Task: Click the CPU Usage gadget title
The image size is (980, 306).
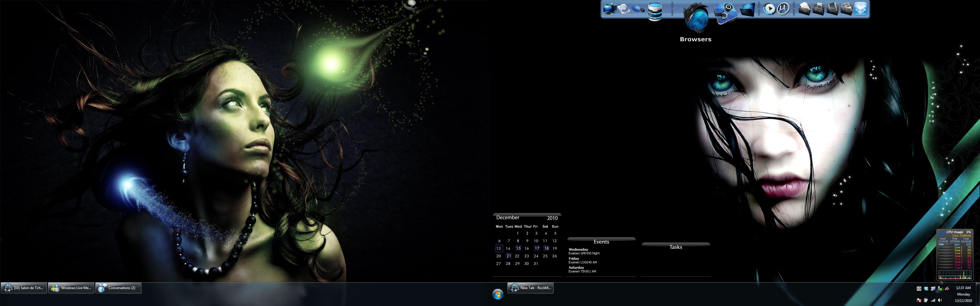Action: pyautogui.click(x=955, y=232)
